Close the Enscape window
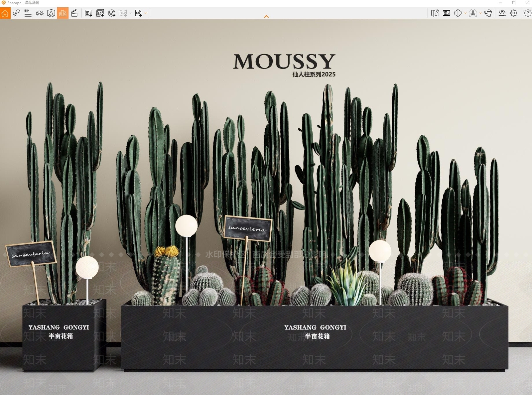Screen dimensions: 532x395 click(x=527, y=3)
